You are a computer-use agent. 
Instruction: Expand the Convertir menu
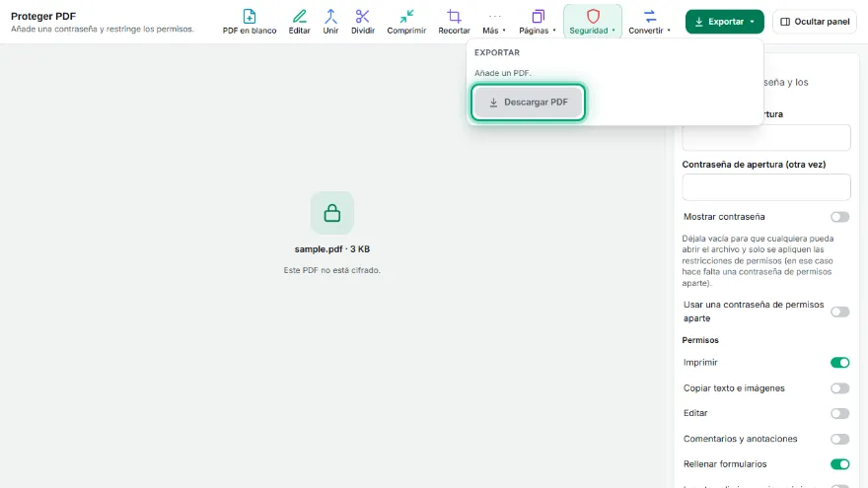click(649, 22)
